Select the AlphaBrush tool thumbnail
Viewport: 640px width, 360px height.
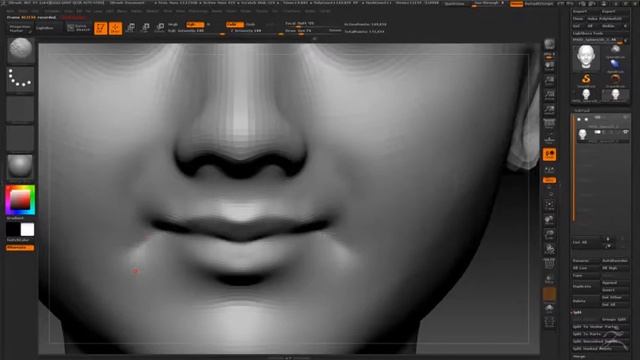615,65
